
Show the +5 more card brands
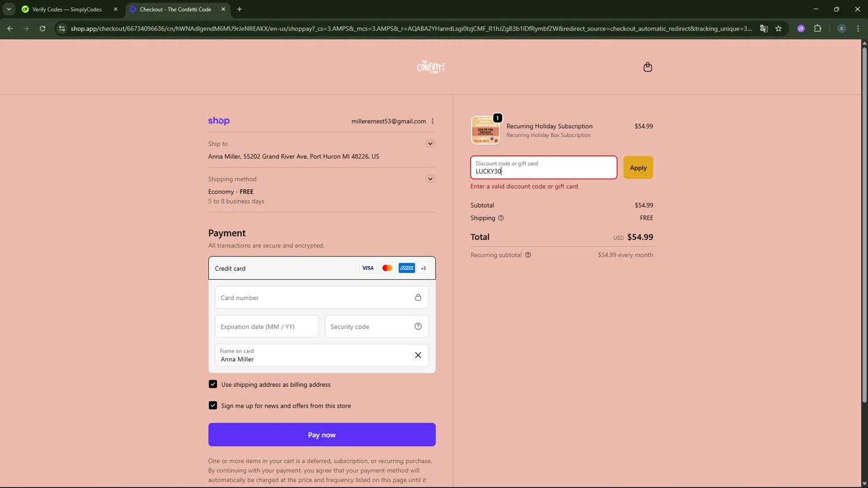424,268
